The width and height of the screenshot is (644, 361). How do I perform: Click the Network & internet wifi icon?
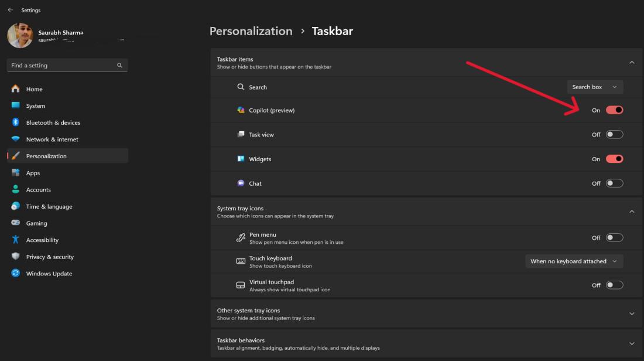15,139
